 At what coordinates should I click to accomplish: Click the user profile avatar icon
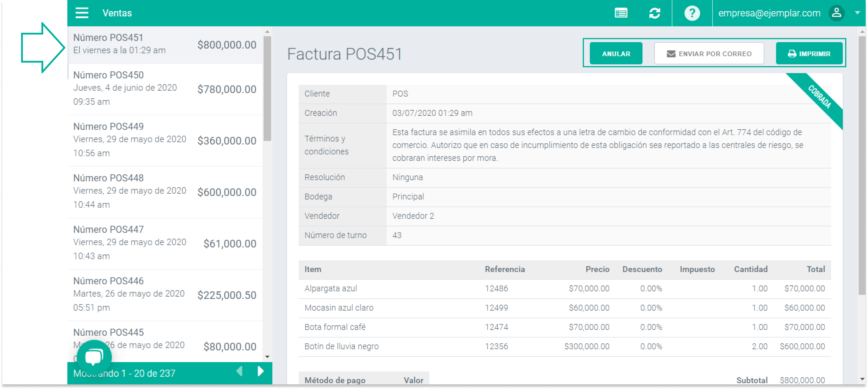pos(837,13)
